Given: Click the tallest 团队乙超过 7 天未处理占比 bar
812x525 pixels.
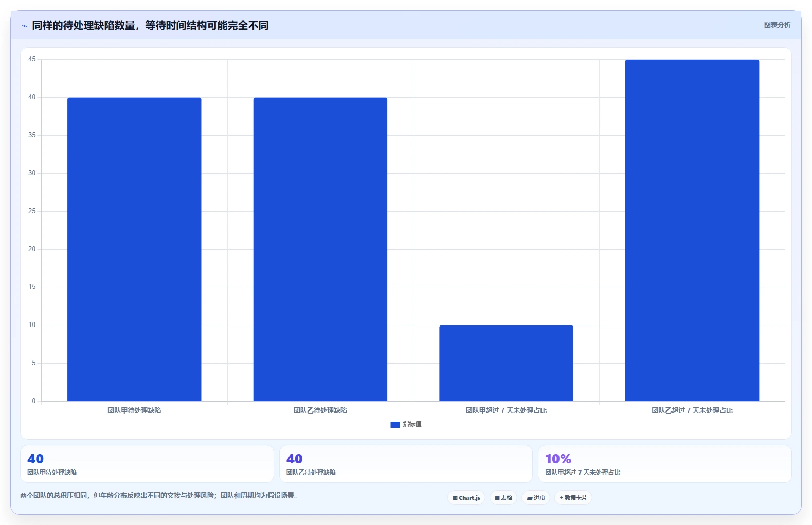Looking at the screenshot, I should [692, 230].
